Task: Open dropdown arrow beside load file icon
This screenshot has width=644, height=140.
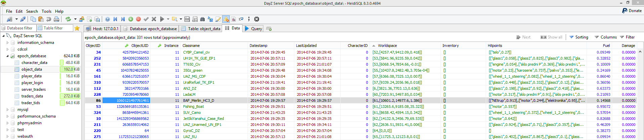Action: pyautogui.click(x=181, y=19)
